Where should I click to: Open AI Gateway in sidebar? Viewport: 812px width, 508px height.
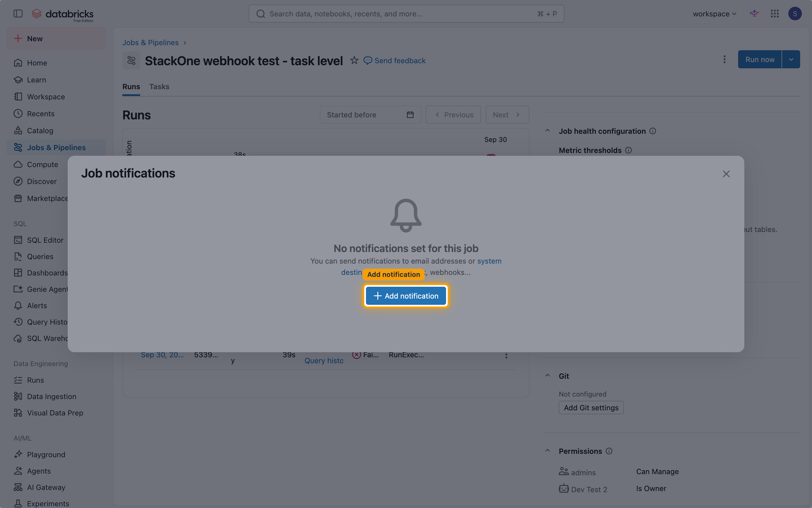(x=56, y=487)
